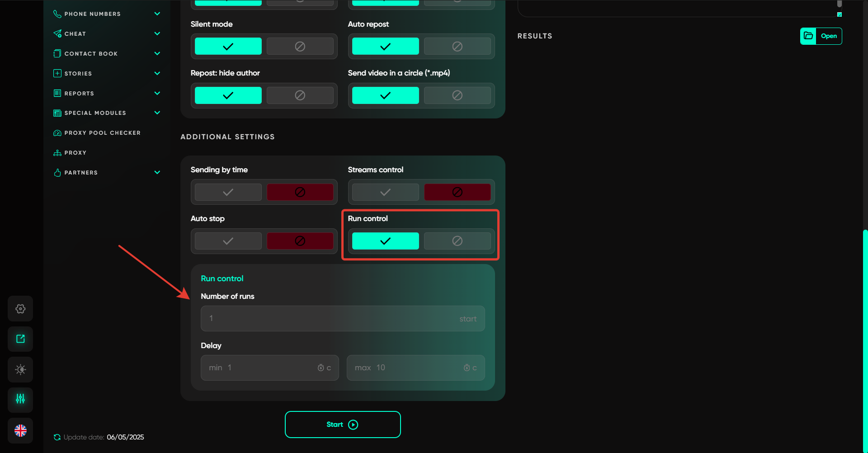The width and height of the screenshot is (868, 453).
Task: Click the settings gear icon in left rail
Action: coord(20,309)
